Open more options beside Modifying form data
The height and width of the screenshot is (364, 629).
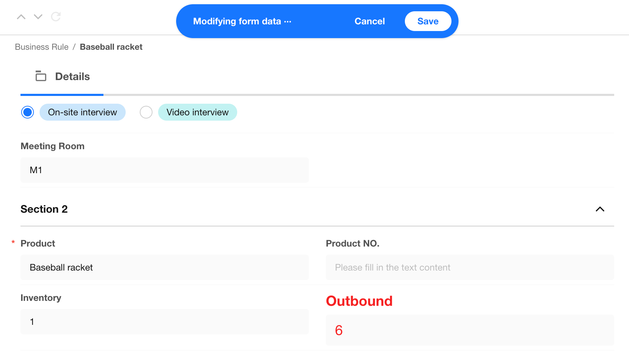(x=288, y=22)
